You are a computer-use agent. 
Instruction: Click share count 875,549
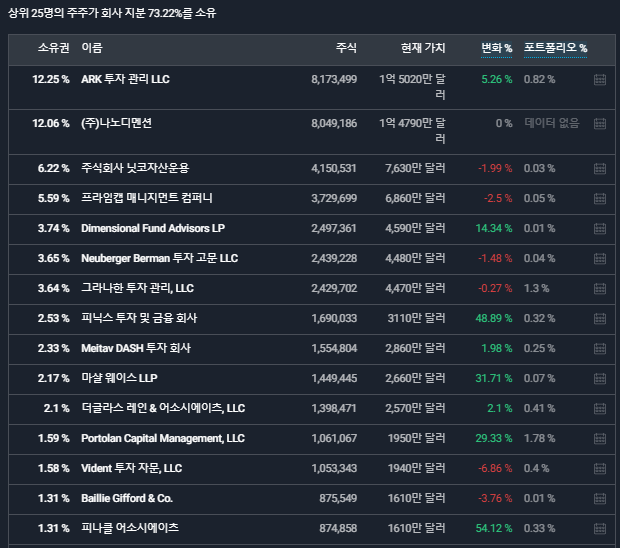coord(338,498)
